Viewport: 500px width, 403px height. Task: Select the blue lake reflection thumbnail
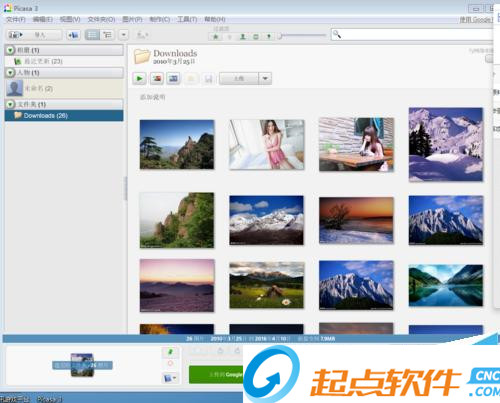click(446, 285)
